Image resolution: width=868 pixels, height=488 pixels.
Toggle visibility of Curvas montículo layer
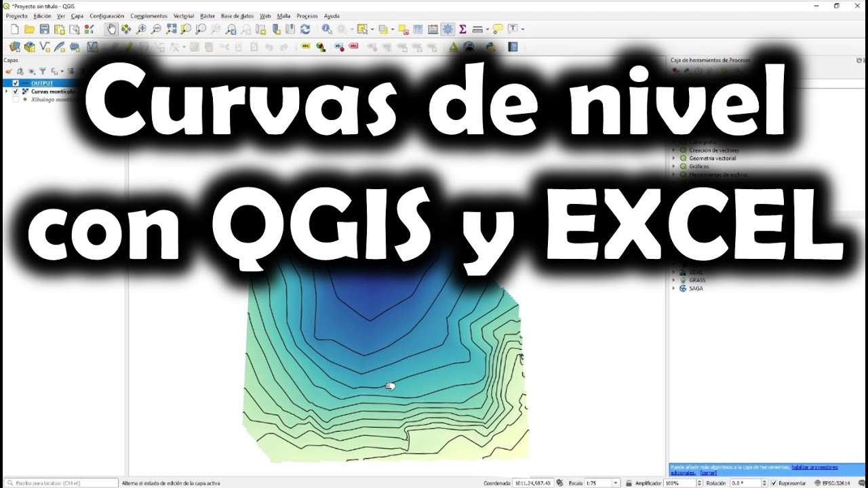click(16, 91)
